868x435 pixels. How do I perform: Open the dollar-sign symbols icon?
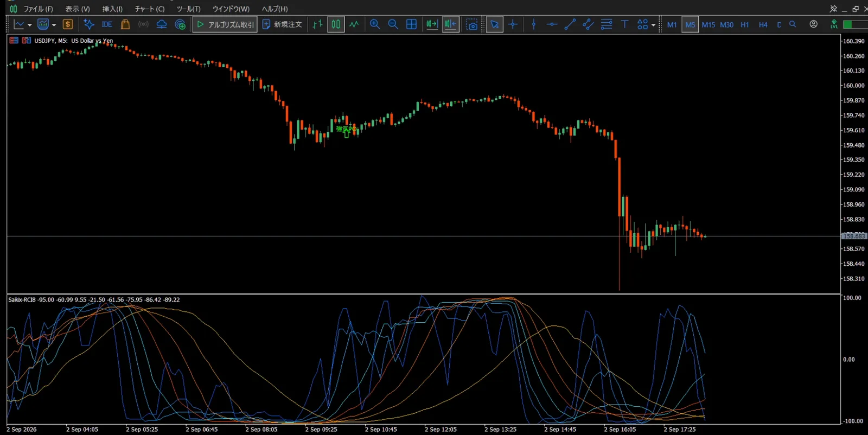[68, 24]
